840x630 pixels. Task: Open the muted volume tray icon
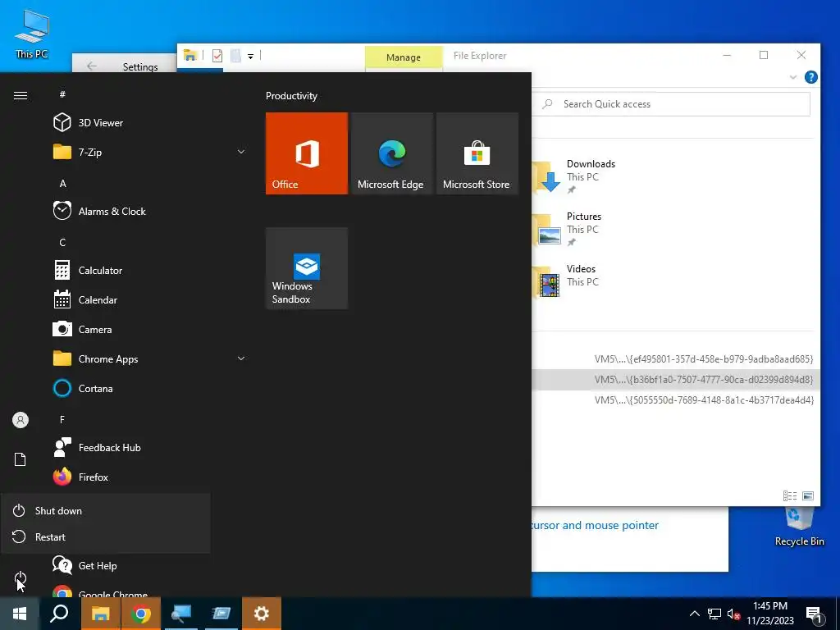[x=733, y=614]
